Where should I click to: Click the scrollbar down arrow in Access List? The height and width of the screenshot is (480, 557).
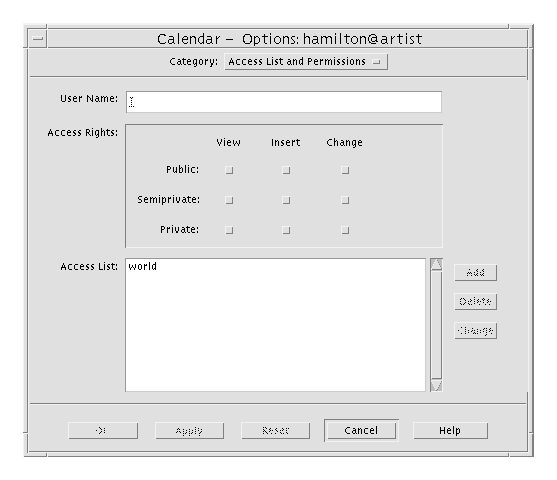click(x=436, y=385)
